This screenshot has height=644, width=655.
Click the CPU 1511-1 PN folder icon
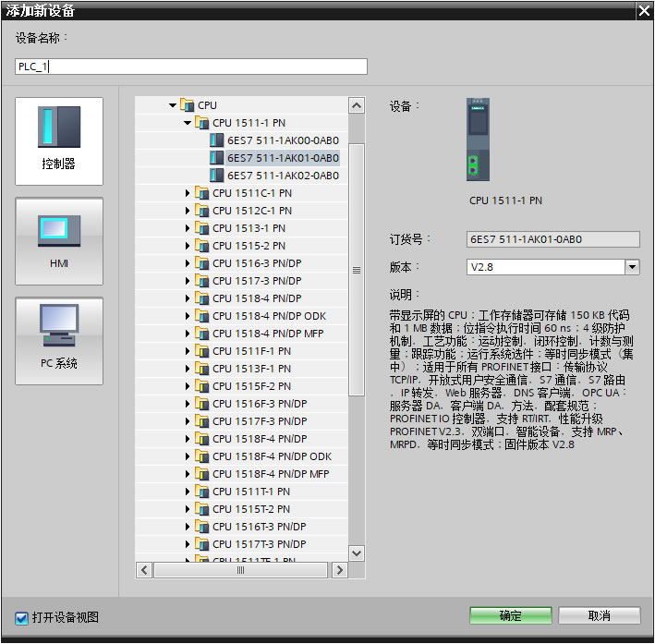tap(201, 123)
